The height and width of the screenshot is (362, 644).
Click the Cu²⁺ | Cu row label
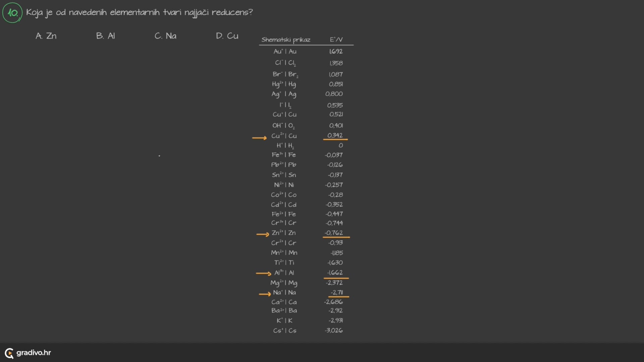click(x=284, y=136)
